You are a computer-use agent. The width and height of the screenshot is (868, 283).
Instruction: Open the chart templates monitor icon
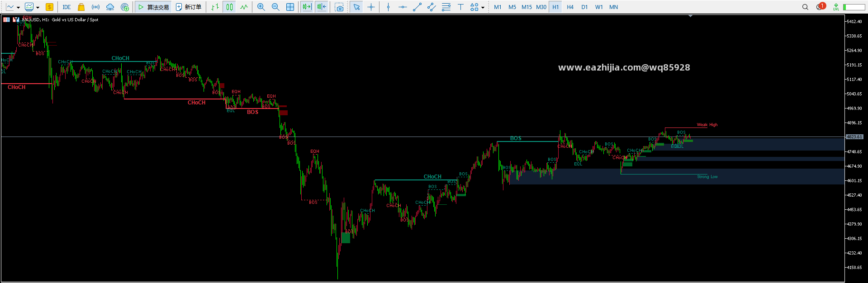[x=29, y=7]
